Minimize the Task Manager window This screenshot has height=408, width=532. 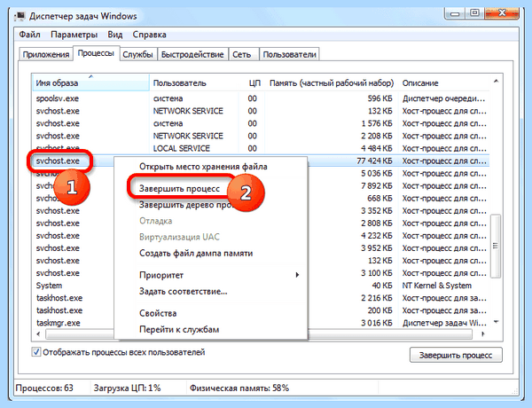pyautogui.click(x=455, y=13)
